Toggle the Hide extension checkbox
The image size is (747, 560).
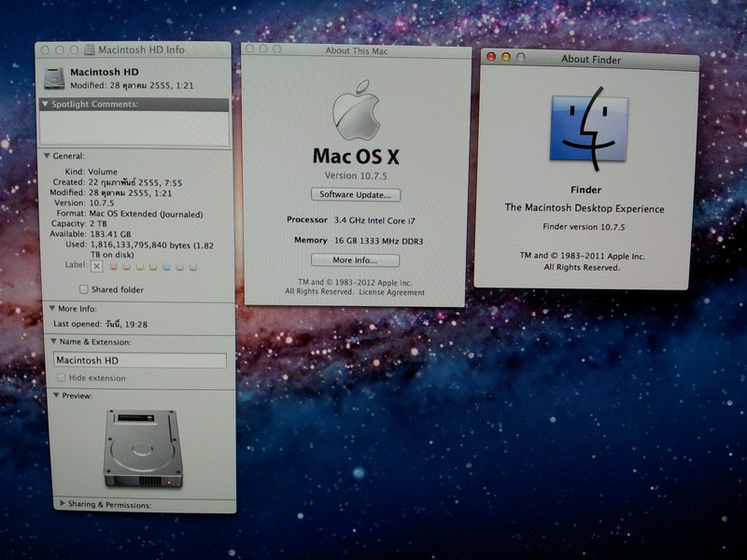tap(61, 377)
